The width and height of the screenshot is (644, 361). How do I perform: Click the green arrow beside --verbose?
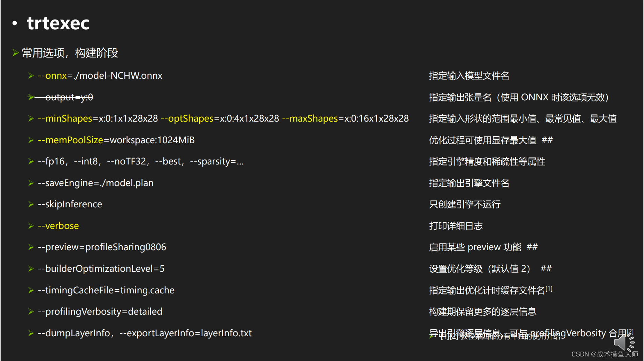pyautogui.click(x=31, y=226)
